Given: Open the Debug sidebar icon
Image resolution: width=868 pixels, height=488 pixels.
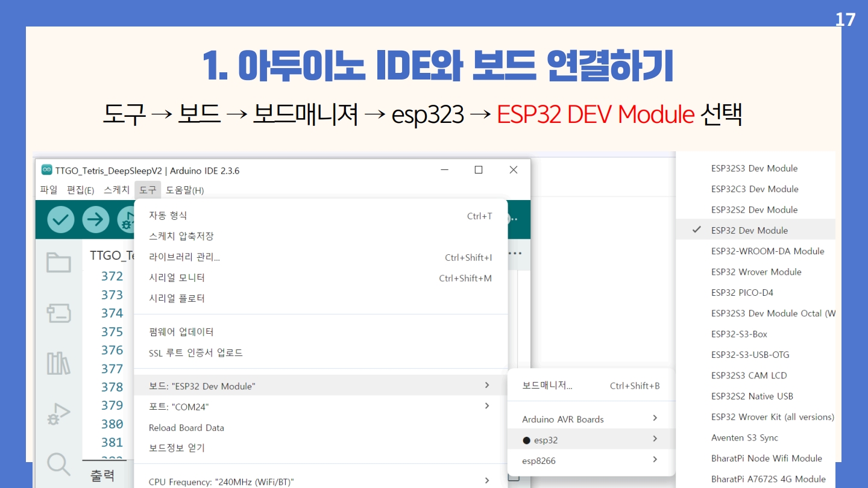Looking at the screenshot, I should tap(58, 414).
